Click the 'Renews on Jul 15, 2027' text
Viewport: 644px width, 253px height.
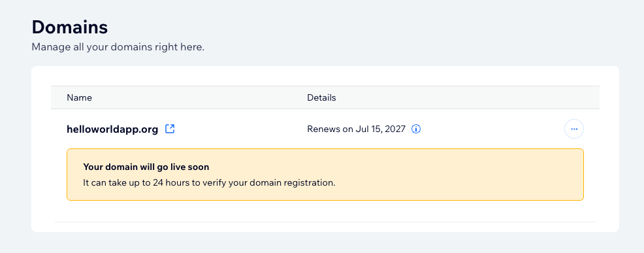click(356, 129)
